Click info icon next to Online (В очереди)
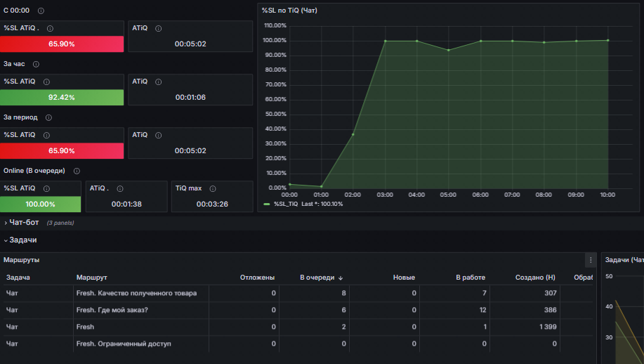The height and width of the screenshot is (364, 644). pos(77,171)
